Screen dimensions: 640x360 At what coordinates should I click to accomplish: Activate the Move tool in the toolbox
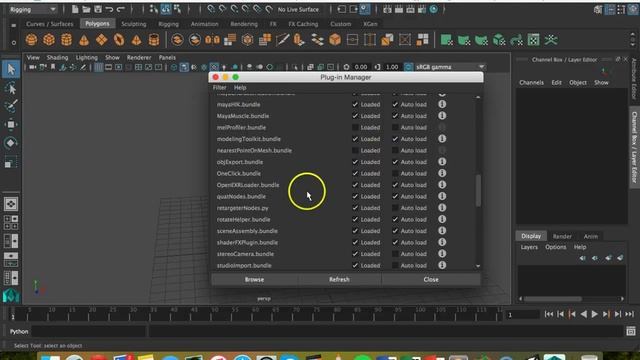coord(11,124)
